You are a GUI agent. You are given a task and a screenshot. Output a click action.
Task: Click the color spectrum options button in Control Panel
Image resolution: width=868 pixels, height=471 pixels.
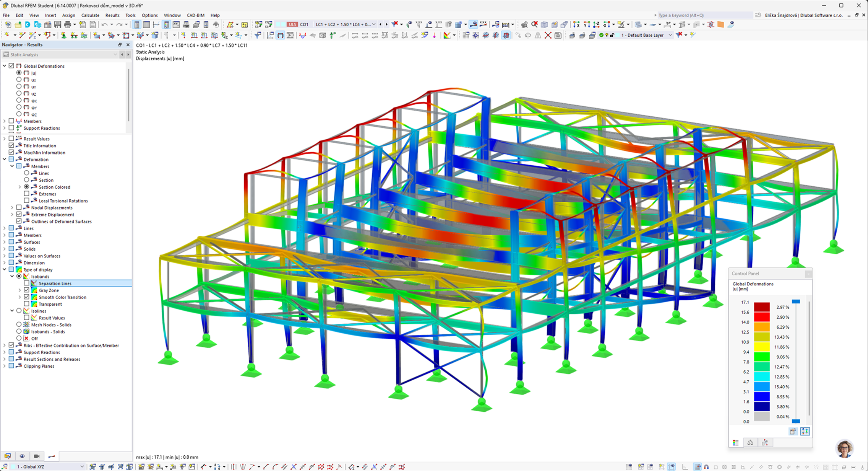805,432
